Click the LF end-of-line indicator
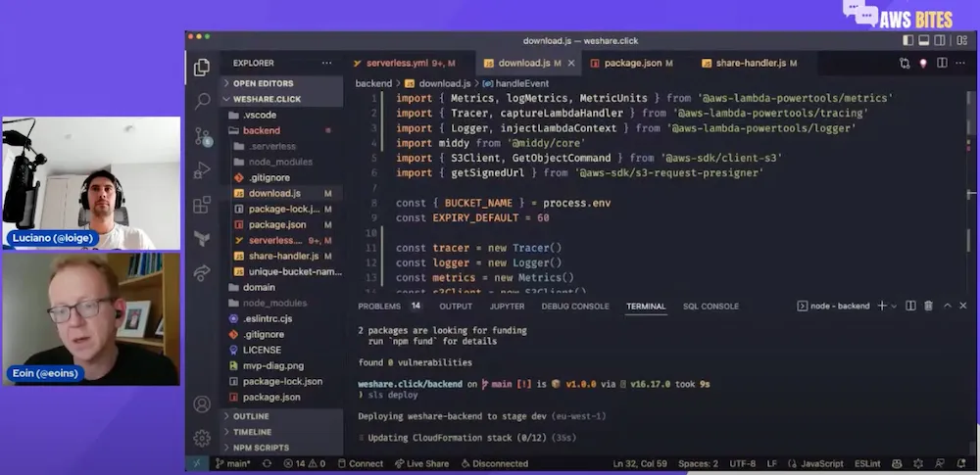Viewport: 980px width, 475px height. coord(772,464)
